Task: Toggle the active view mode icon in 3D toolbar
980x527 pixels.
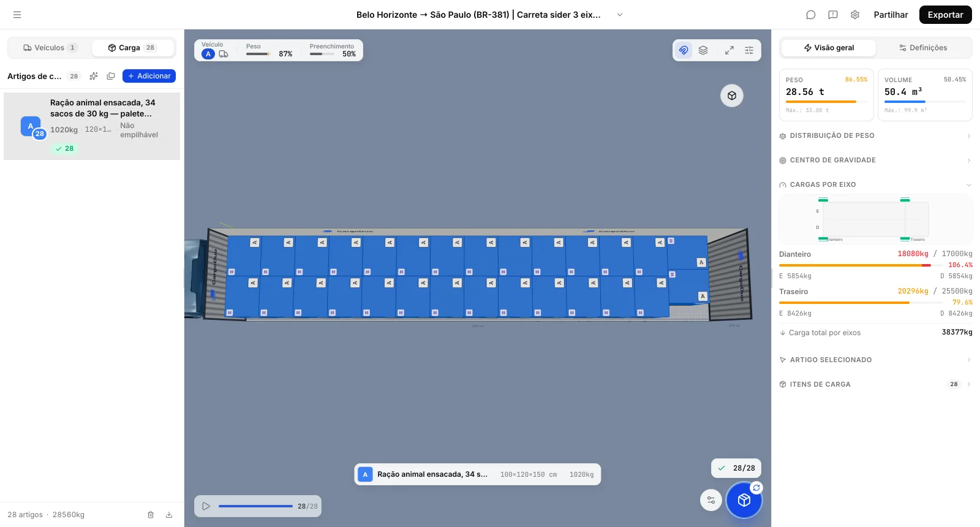Action: (684, 50)
